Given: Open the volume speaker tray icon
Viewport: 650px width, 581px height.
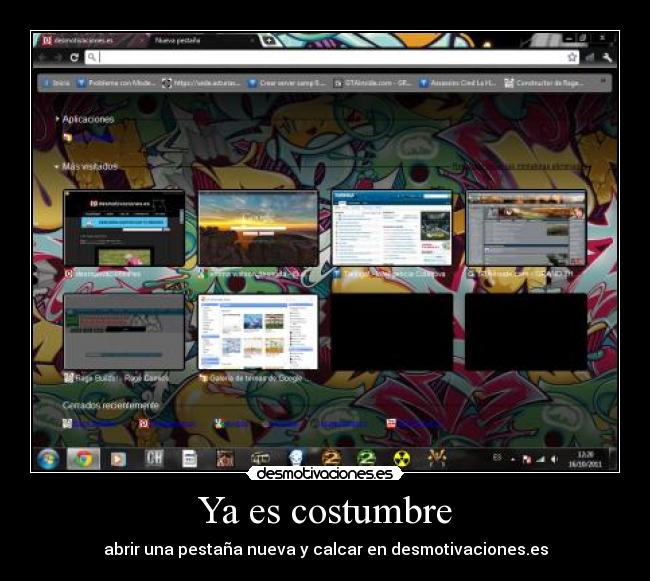Looking at the screenshot, I should click(554, 459).
